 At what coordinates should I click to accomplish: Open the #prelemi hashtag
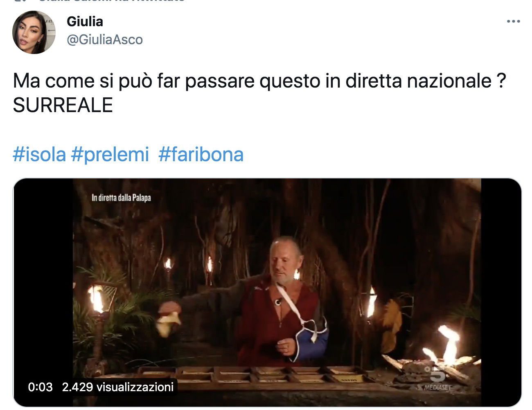(110, 155)
